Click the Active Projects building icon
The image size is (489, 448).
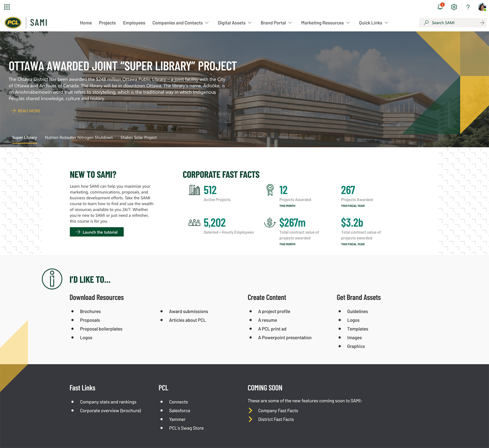[x=194, y=190]
